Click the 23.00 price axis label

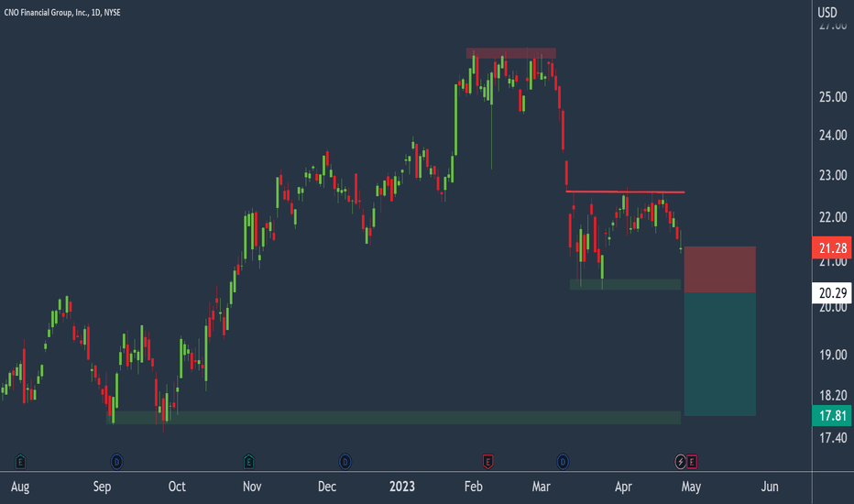(833, 175)
